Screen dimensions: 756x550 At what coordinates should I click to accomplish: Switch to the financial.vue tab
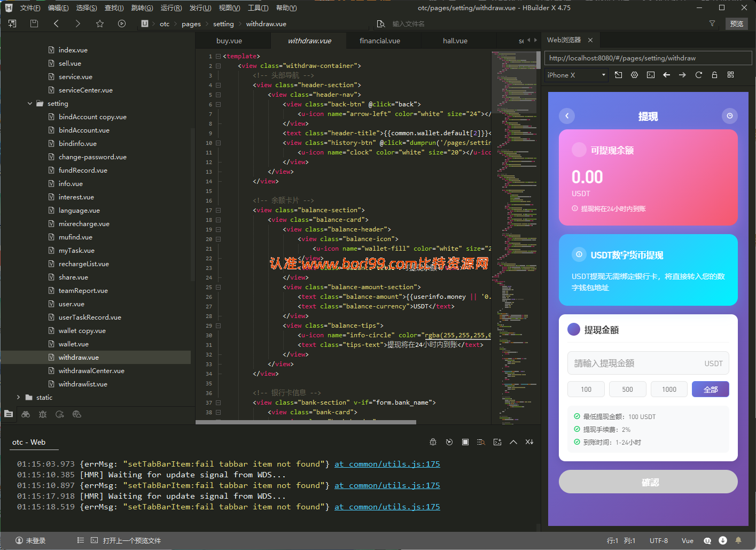click(380, 41)
